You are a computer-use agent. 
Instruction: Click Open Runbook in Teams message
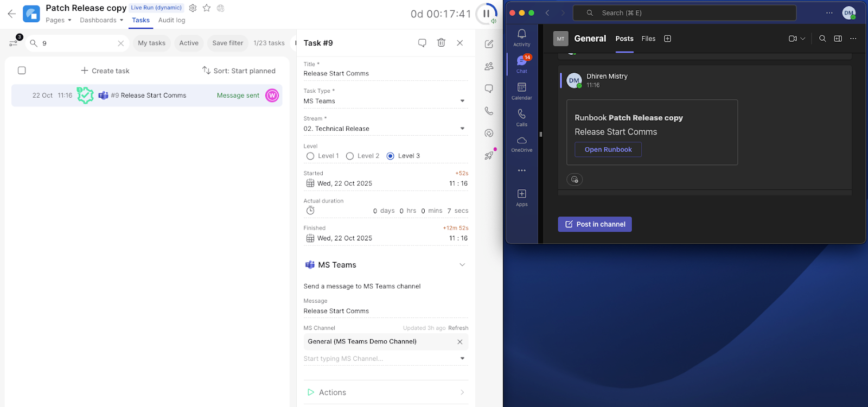[x=608, y=150]
